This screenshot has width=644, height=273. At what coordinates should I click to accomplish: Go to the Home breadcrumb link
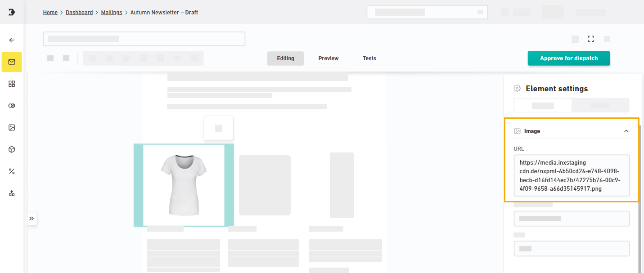point(50,13)
